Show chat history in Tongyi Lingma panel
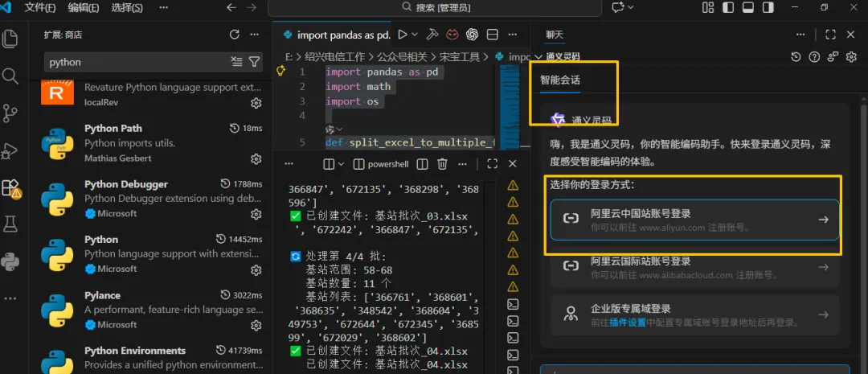 (x=796, y=56)
